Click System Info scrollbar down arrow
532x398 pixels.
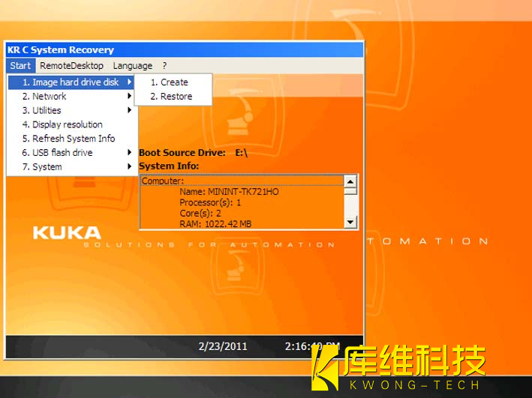[350, 223]
